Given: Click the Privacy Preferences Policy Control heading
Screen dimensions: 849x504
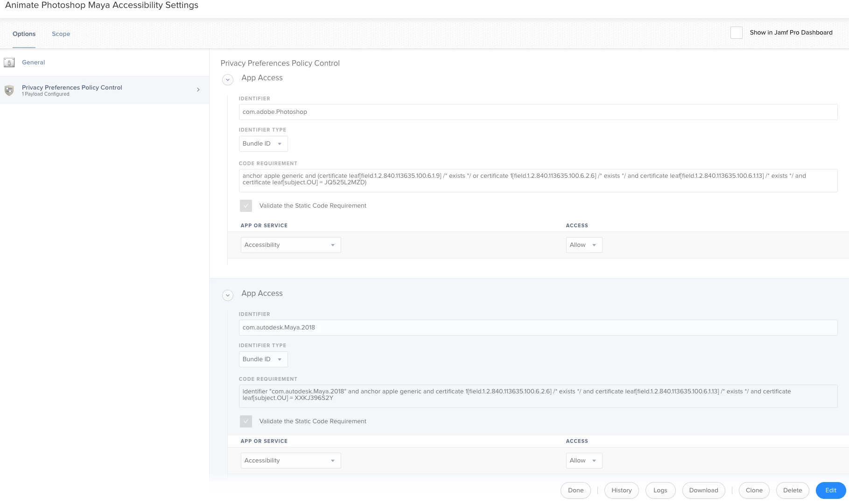Looking at the screenshot, I should [x=280, y=63].
